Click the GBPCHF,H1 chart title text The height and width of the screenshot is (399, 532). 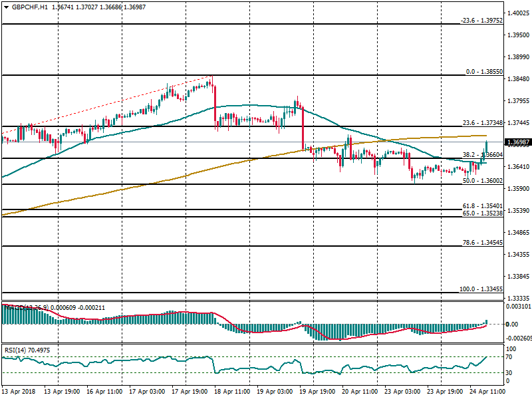pos(29,7)
